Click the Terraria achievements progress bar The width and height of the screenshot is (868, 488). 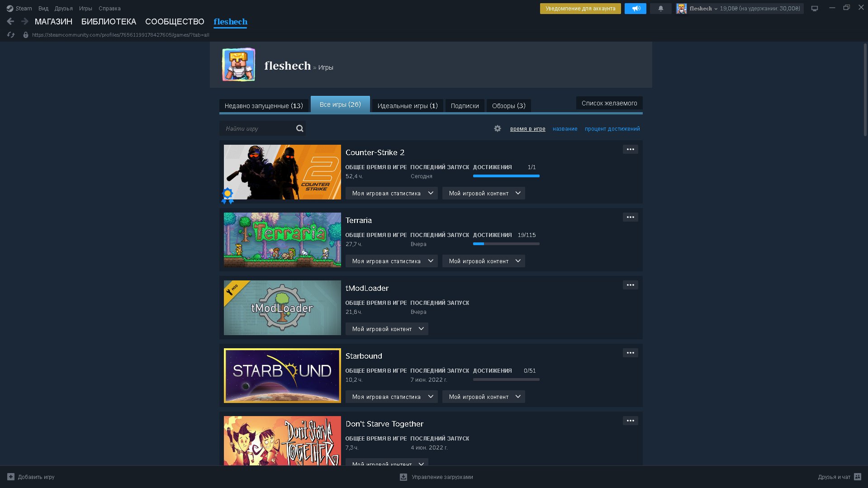click(506, 244)
